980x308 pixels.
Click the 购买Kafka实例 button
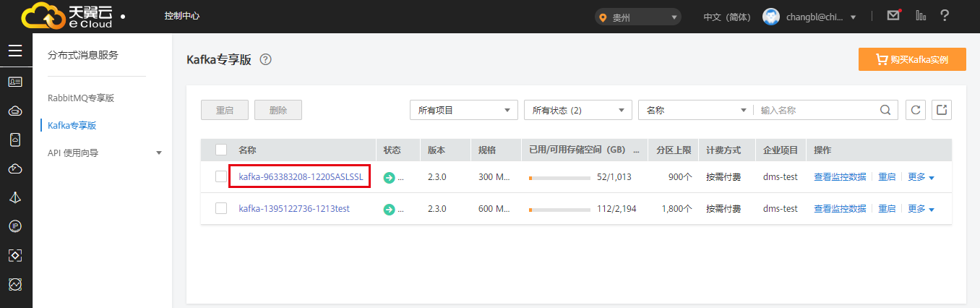(912, 60)
